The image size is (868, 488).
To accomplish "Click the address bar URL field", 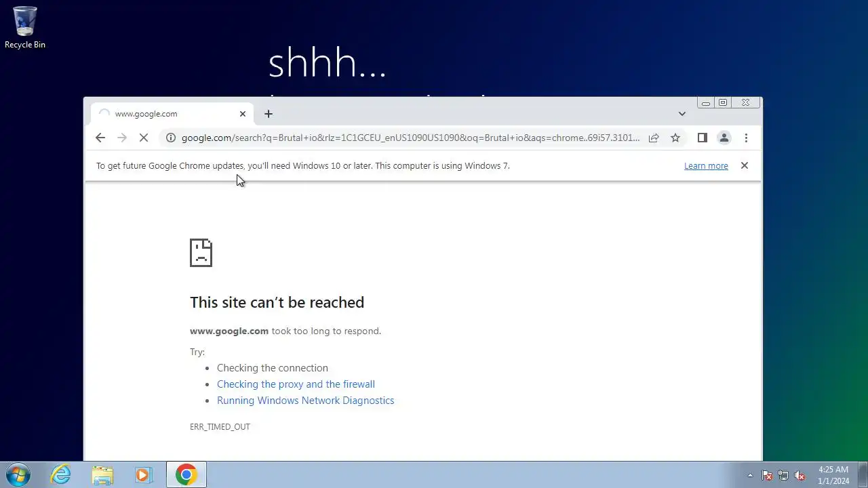I will [x=410, y=138].
